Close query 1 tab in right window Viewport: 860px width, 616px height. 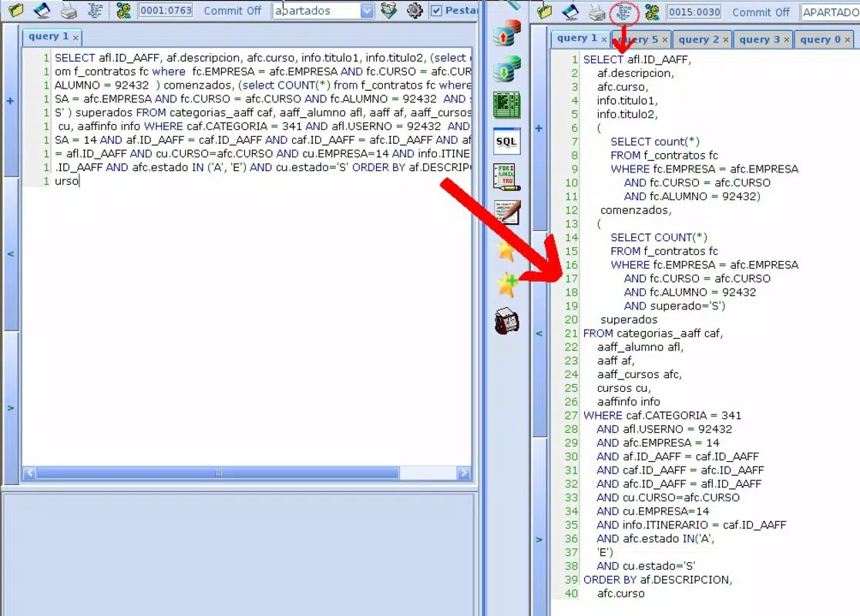[x=604, y=39]
